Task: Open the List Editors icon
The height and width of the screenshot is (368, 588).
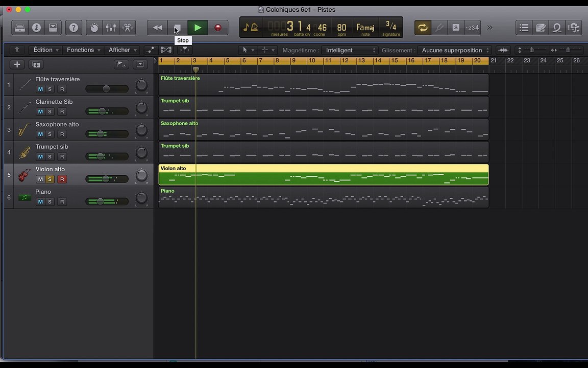Action: [x=524, y=28]
